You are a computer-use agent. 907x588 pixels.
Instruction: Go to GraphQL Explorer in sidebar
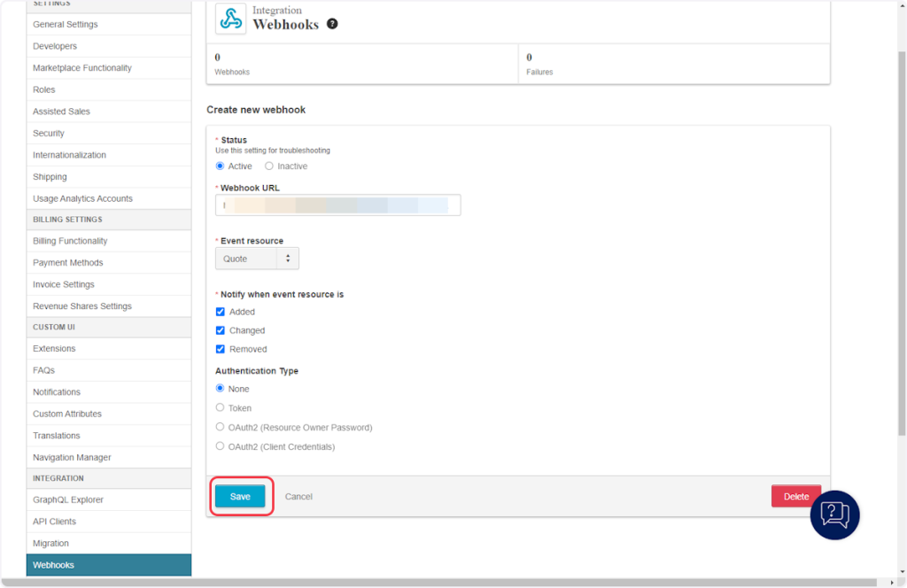tap(68, 499)
